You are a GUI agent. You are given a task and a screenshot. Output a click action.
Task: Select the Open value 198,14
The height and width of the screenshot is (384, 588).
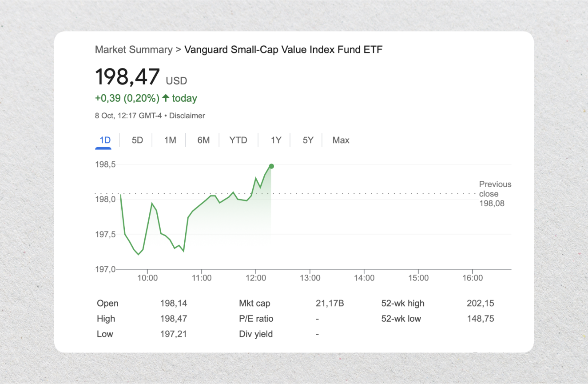point(174,303)
